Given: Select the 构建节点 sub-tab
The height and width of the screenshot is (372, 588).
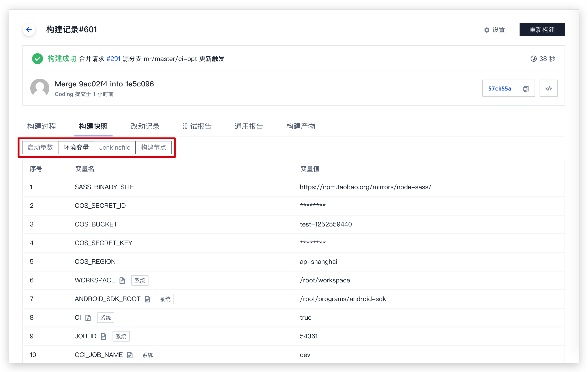Looking at the screenshot, I should pos(153,147).
